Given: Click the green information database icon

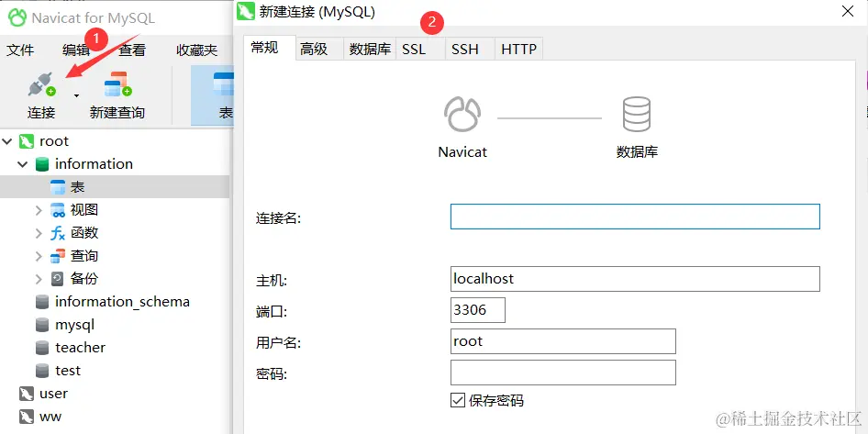Looking at the screenshot, I should [x=41, y=164].
